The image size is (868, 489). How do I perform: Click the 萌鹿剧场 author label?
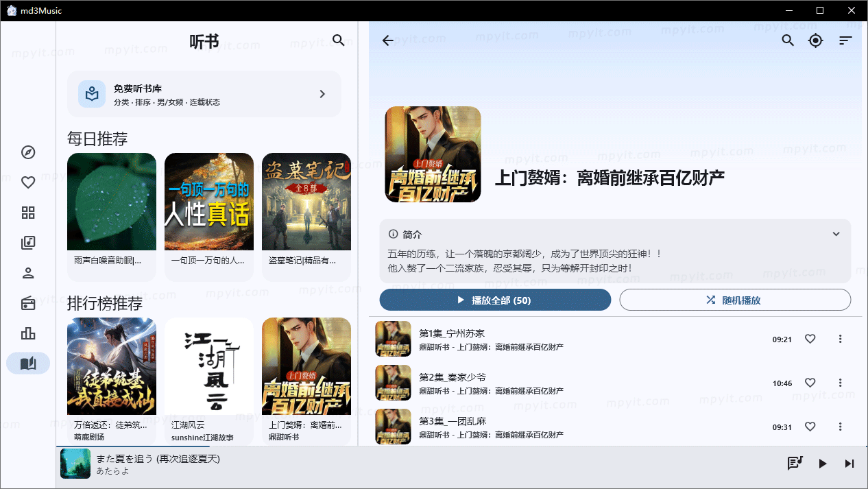tap(89, 437)
